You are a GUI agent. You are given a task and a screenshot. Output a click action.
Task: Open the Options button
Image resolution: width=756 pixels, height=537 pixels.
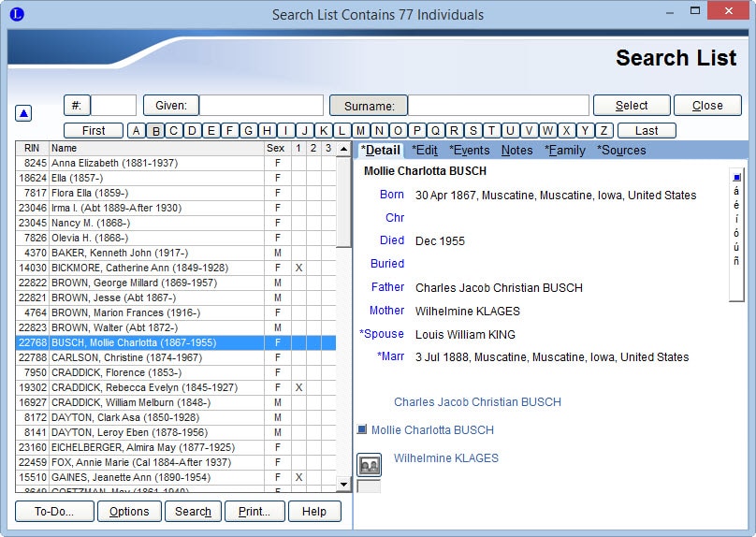pos(129,512)
